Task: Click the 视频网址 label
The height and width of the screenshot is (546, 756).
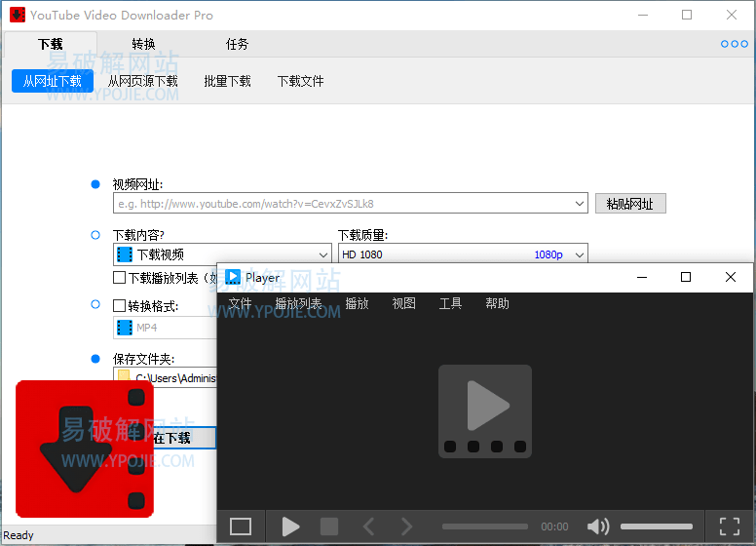Action: tap(138, 184)
